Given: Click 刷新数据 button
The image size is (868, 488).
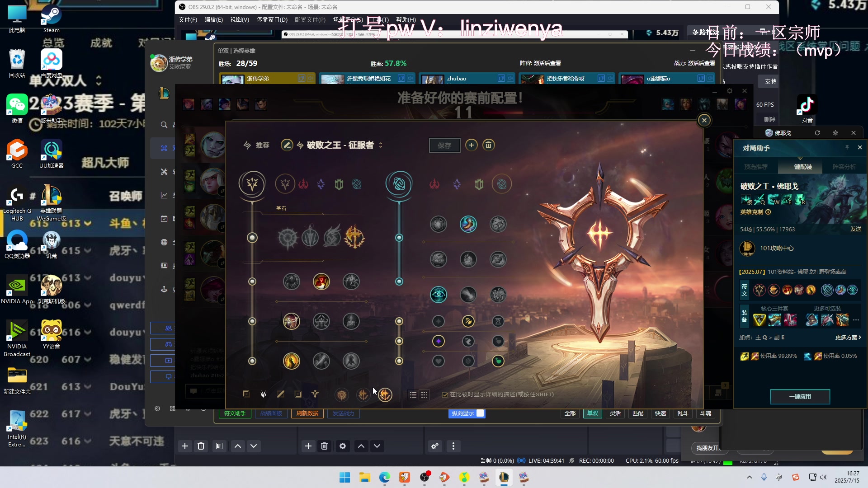Looking at the screenshot, I should 307,413.
